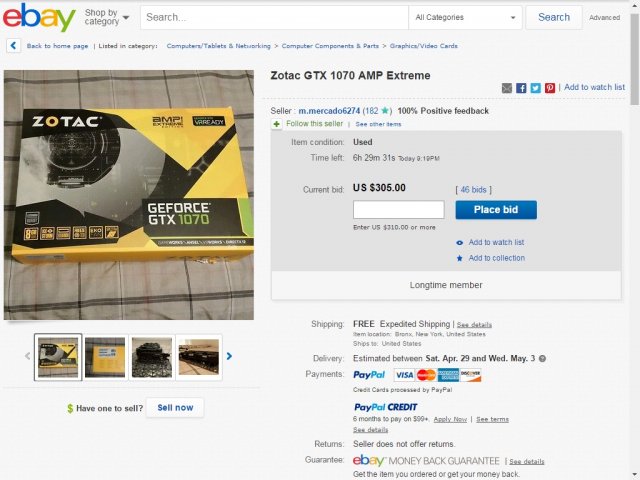The height and width of the screenshot is (480, 640).
Task: Open Computer Components & Parts breadcrumb
Action: tap(330, 46)
